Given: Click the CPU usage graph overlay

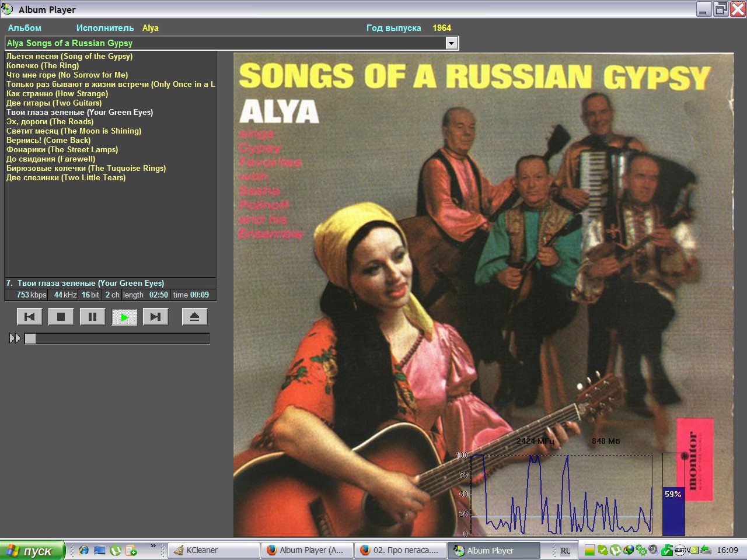Looking at the screenshot, I should tap(561, 495).
